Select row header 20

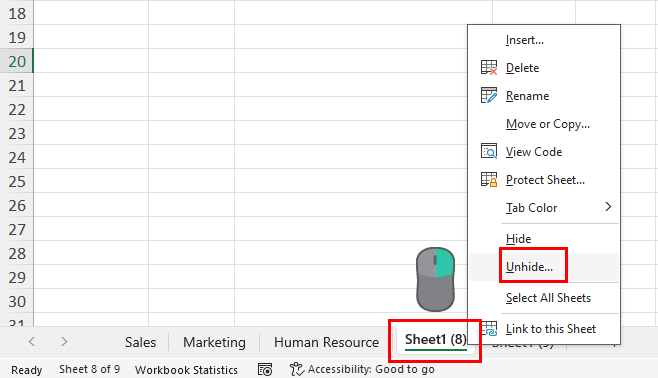click(17, 61)
